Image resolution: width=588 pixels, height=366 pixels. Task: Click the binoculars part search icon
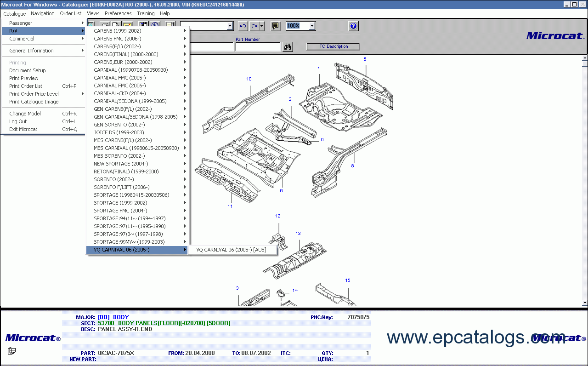point(288,46)
